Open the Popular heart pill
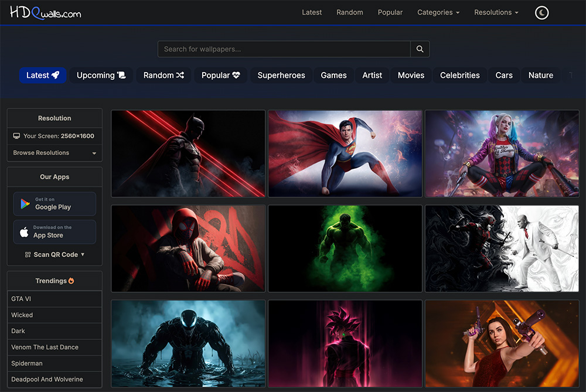Screen dimensions: 586x392 (220, 75)
